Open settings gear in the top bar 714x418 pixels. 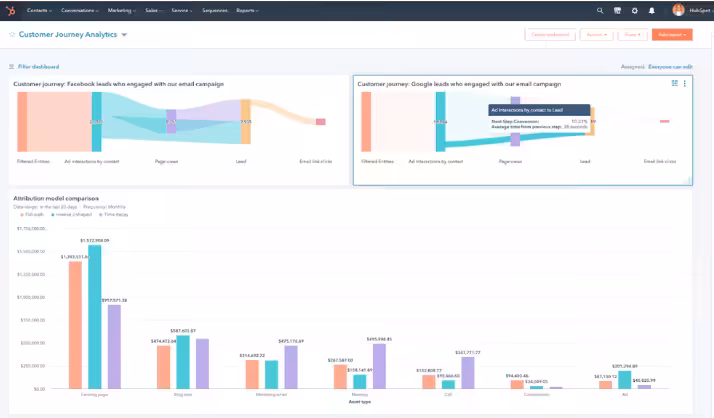[x=634, y=10]
